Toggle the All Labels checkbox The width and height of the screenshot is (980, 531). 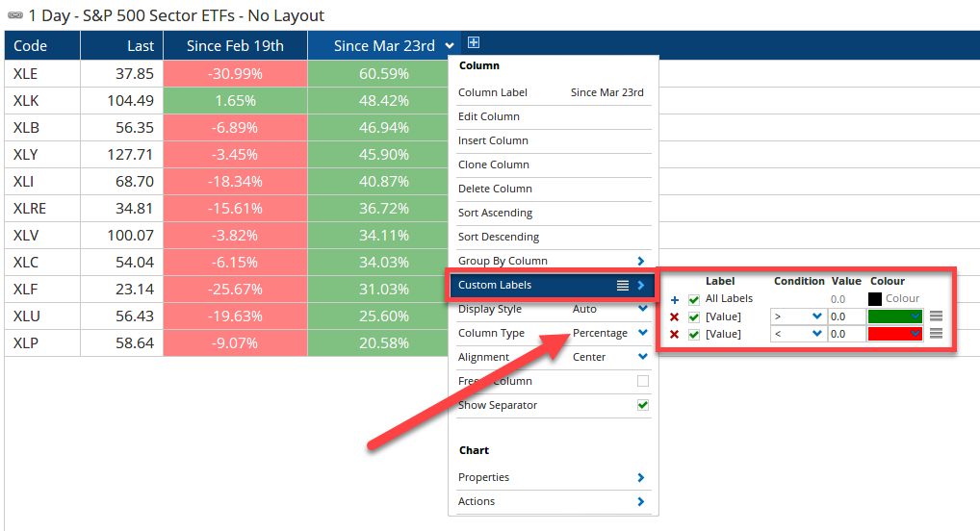694,299
